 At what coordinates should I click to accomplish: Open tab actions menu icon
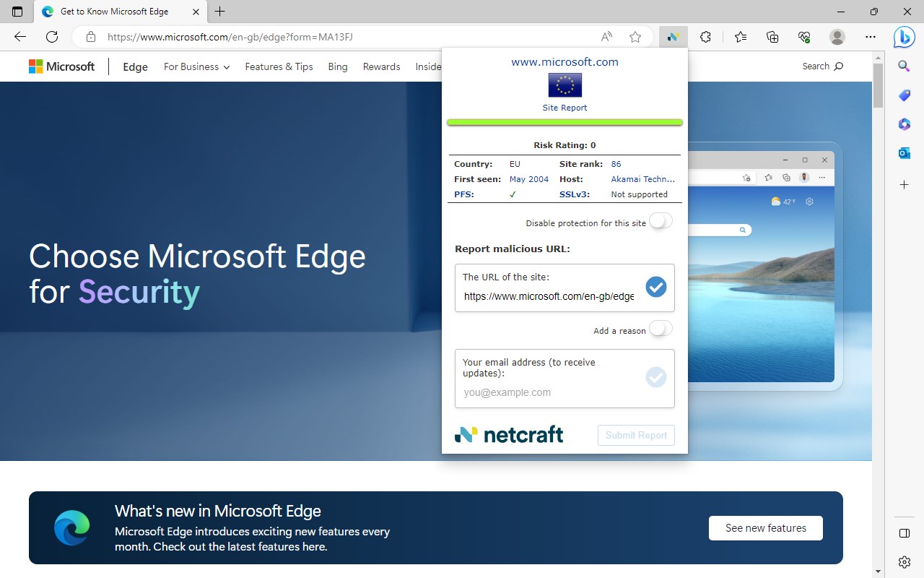[17, 12]
